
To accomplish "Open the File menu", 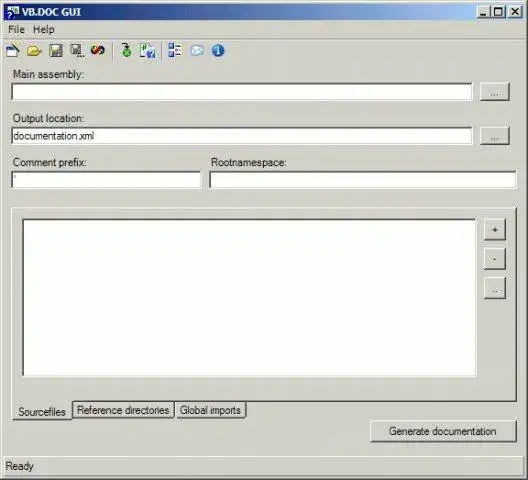I will click(x=16, y=30).
